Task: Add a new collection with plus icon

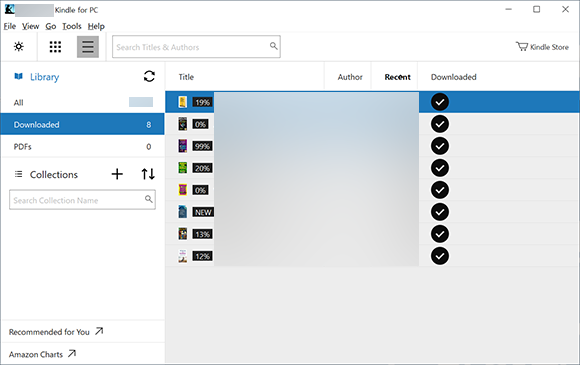Action: (x=117, y=174)
